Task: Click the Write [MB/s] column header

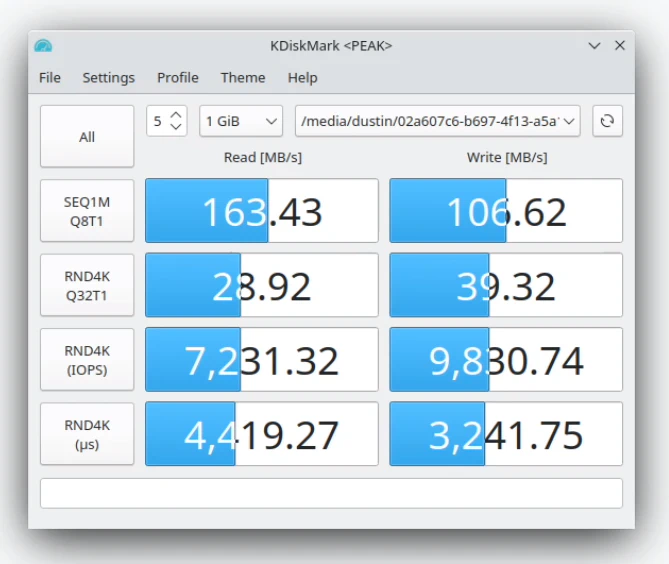Action: tap(507, 157)
